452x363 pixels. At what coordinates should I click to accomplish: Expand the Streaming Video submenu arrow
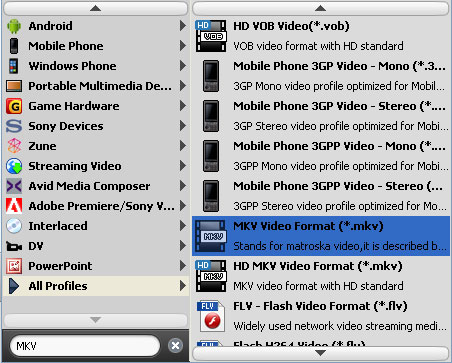coord(183,166)
